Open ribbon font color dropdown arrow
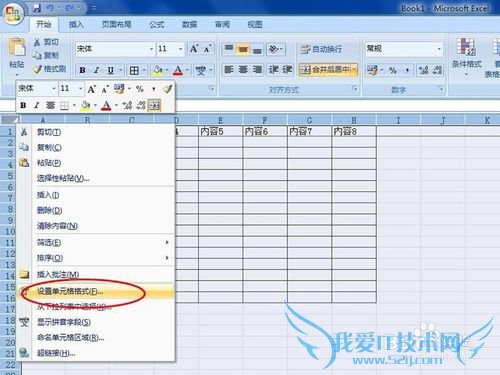Viewport: 500px width, 375px height. click(187, 70)
